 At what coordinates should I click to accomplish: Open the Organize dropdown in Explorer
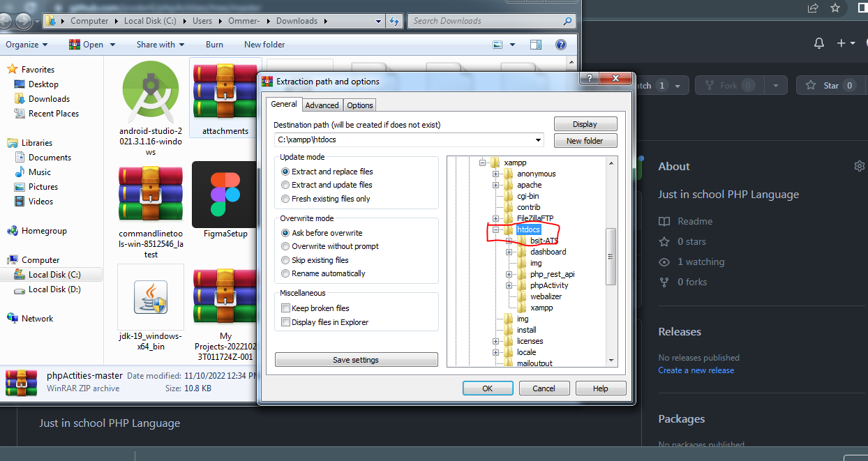(x=27, y=45)
